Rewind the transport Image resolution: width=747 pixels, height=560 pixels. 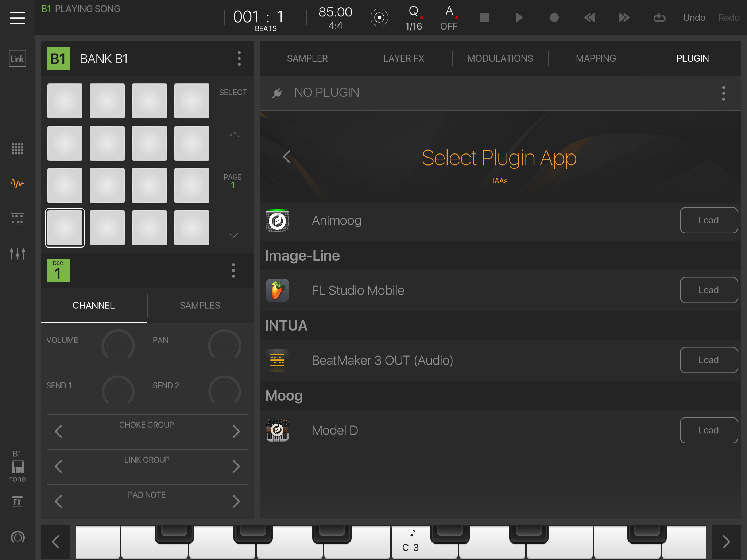coord(589,17)
